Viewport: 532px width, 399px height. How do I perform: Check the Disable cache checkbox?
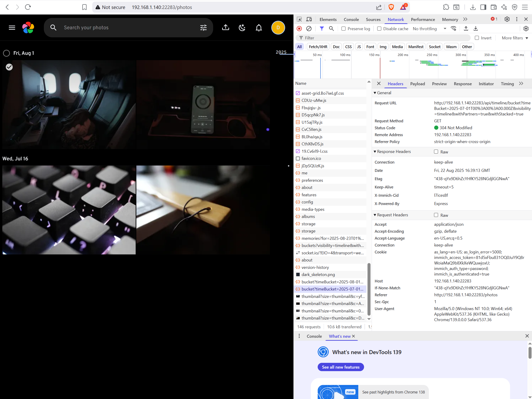click(x=379, y=29)
